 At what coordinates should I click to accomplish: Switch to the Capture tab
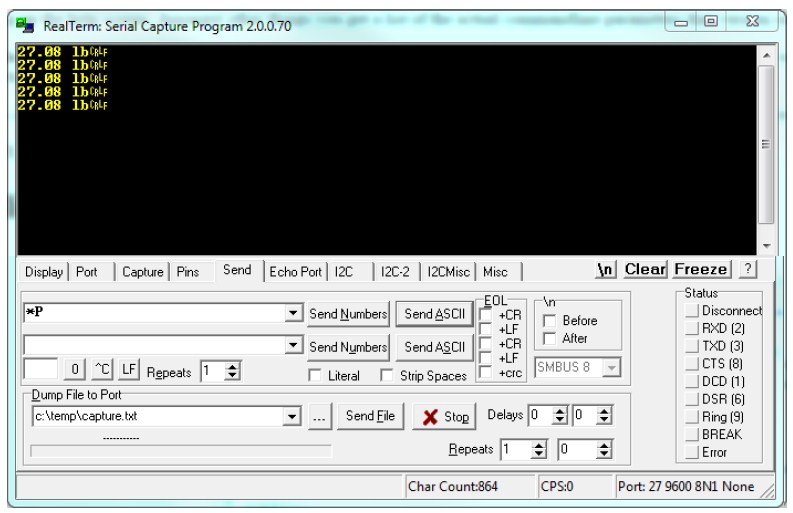tap(143, 272)
